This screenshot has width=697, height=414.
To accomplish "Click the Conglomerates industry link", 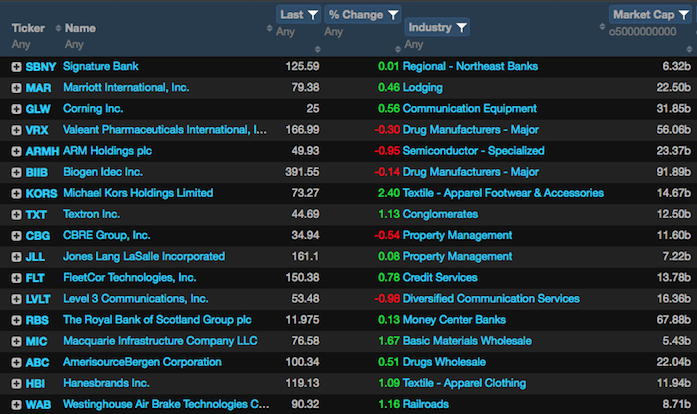I will (x=440, y=214).
